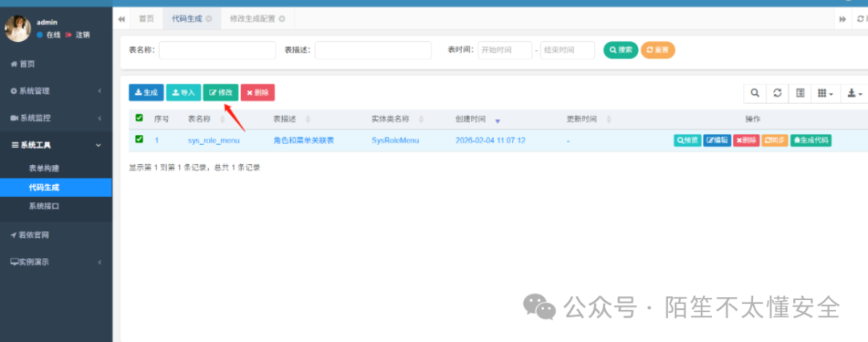868x342 pixels.
Task: Click the admin avatar picture
Action: (x=18, y=28)
